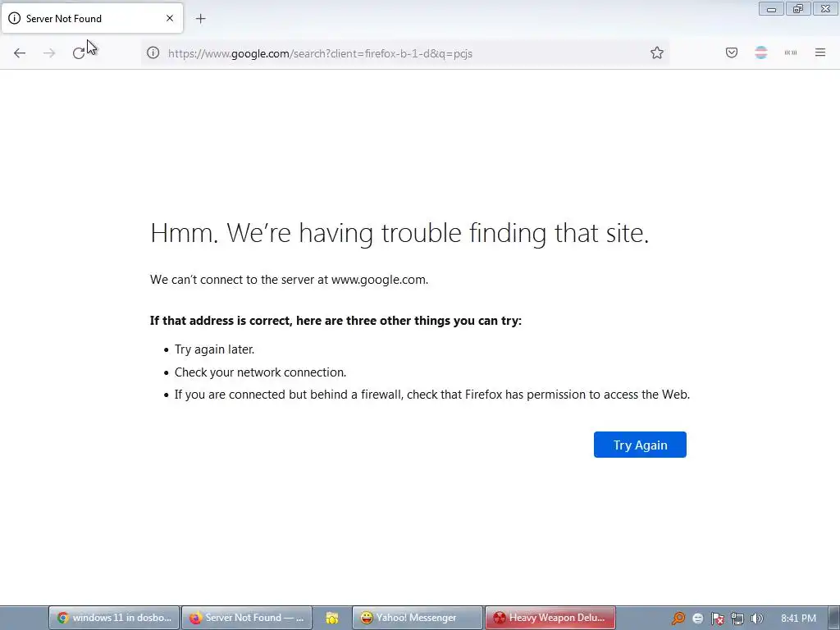
Task: Click the google.com search URL field
Action: click(x=405, y=53)
